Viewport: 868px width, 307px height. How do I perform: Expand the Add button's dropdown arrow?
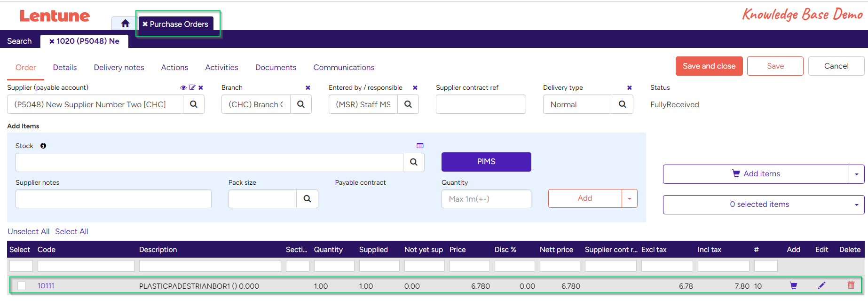[x=630, y=198]
